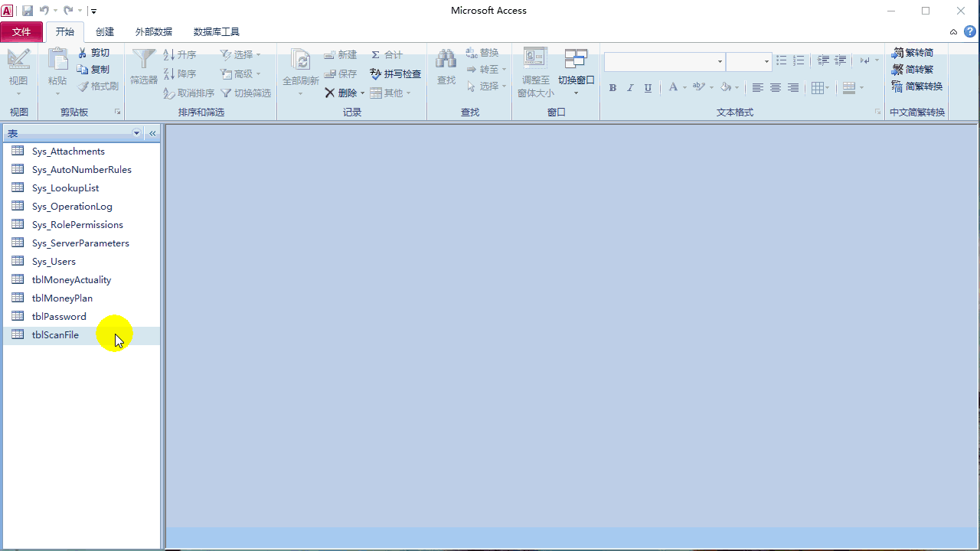Image resolution: width=980 pixels, height=551 pixels.
Task: Copy selection with 复制
Action: click(94, 70)
